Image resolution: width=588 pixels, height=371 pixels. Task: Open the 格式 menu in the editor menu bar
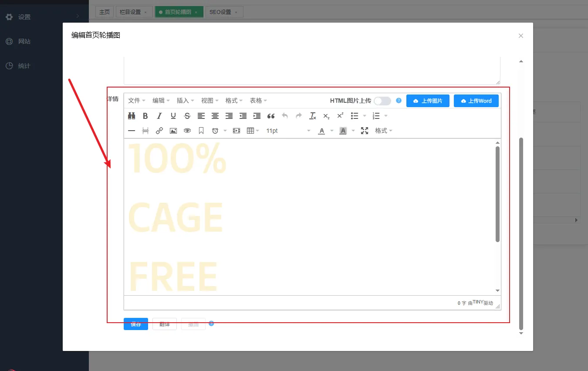tap(234, 101)
